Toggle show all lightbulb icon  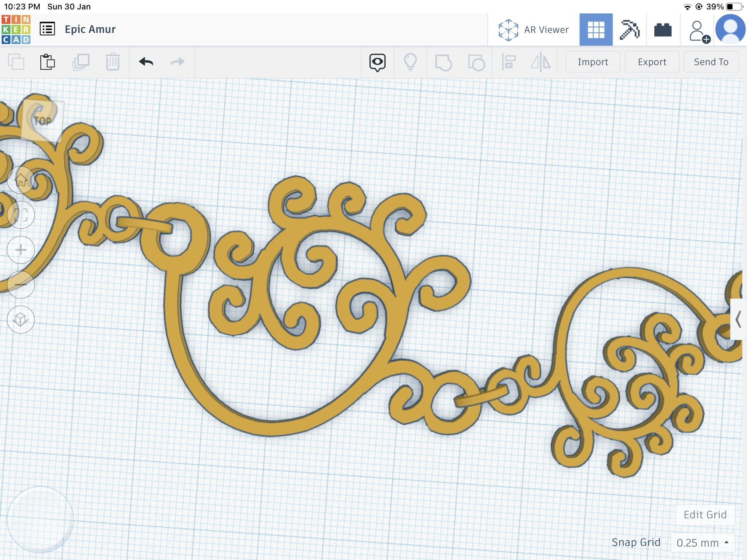point(410,62)
